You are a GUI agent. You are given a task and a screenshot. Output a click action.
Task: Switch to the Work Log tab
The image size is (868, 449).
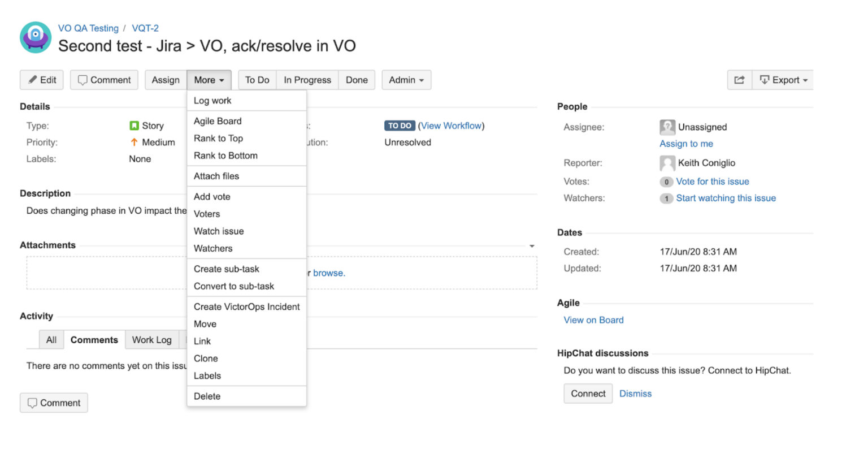click(x=151, y=340)
